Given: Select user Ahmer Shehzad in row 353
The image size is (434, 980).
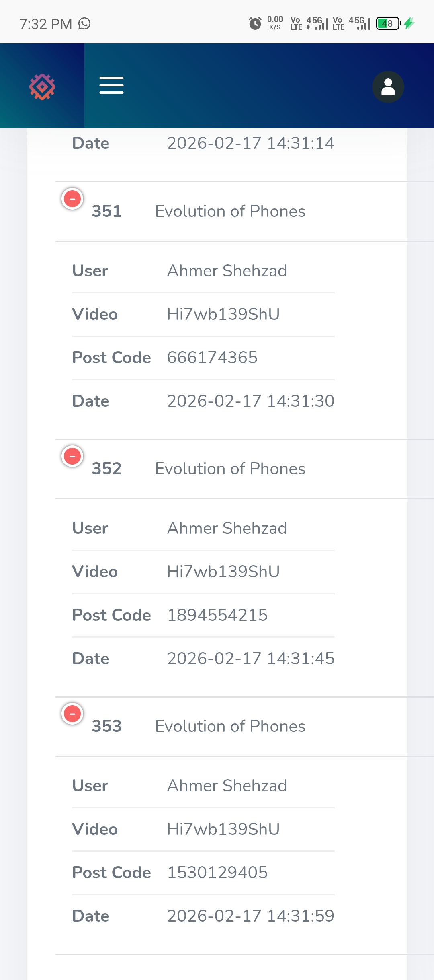Looking at the screenshot, I should tap(227, 786).
